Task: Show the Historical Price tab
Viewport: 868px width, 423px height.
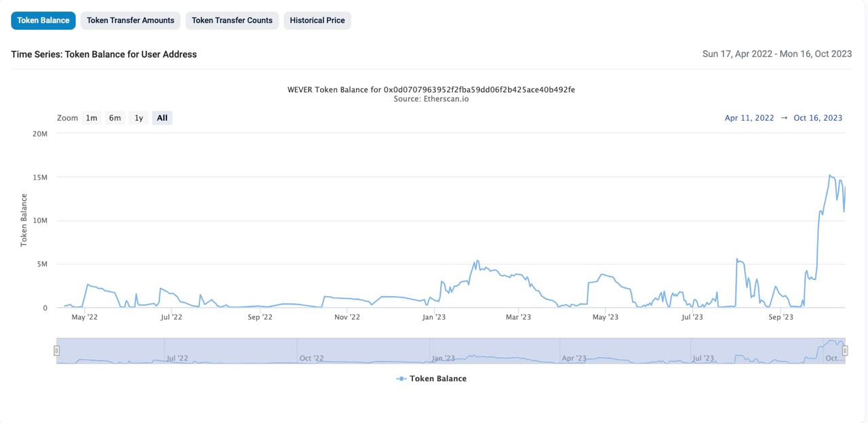Action: [317, 20]
